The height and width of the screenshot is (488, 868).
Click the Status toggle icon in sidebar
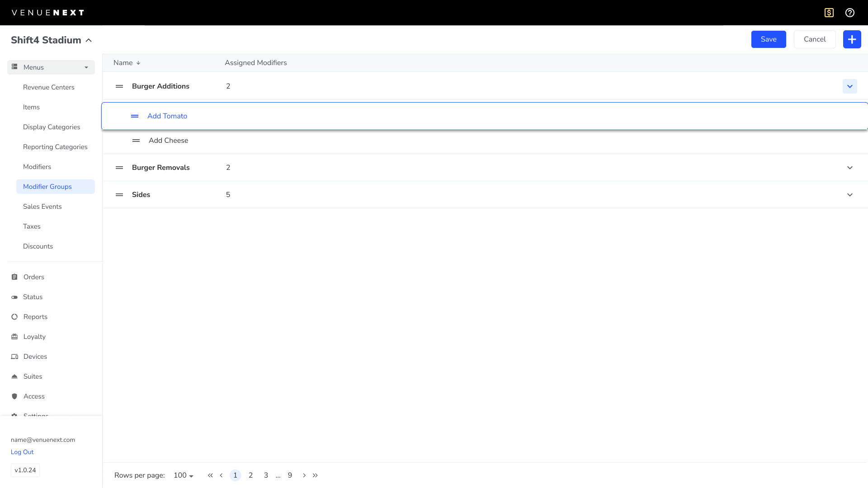tap(15, 297)
